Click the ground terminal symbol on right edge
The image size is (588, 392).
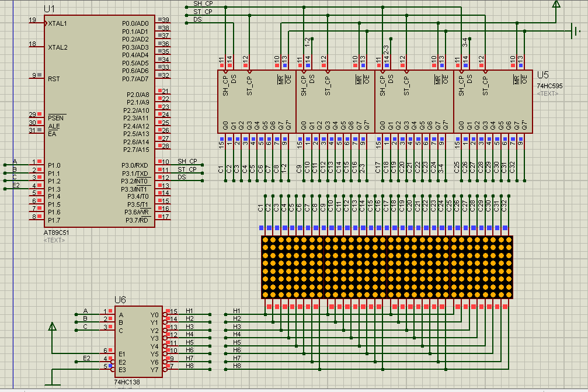[x=575, y=31]
